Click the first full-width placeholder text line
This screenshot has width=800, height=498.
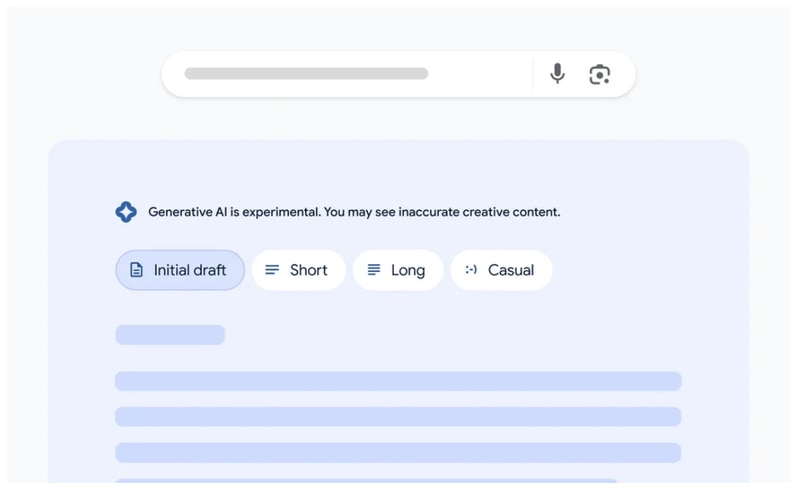coord(398,381)
